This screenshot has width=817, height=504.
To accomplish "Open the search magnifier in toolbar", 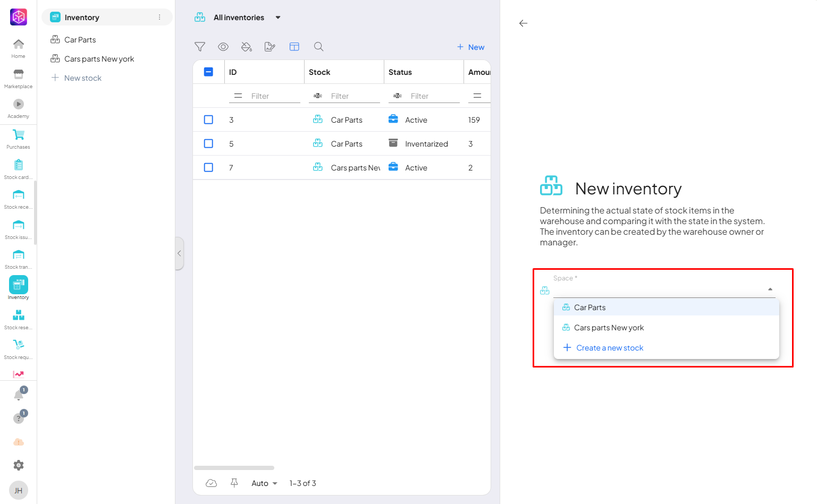I will 318,47.
